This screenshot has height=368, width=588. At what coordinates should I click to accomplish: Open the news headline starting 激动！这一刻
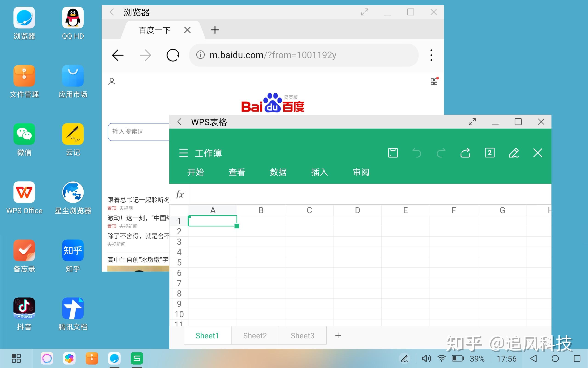139,218
